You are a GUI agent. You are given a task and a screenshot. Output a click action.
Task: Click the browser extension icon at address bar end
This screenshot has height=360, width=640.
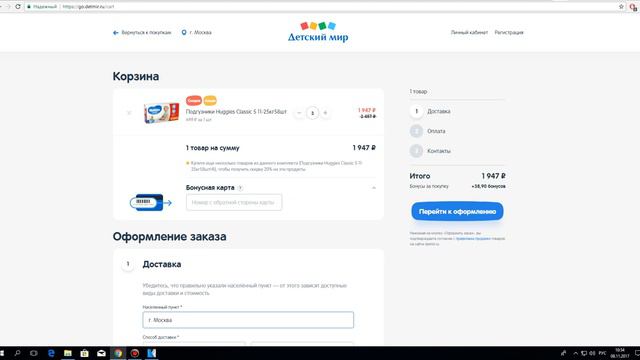[x=633, y=7]
